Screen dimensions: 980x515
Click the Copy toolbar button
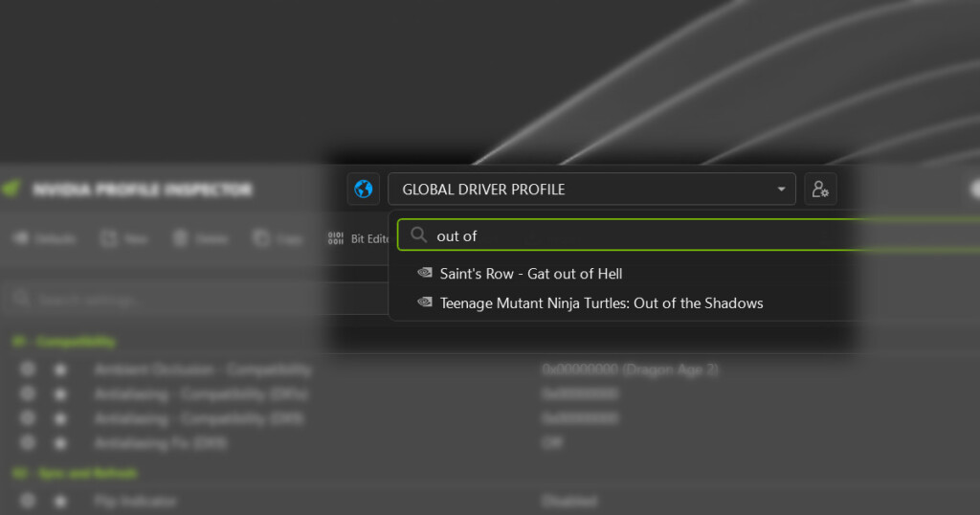click(278, 238)
